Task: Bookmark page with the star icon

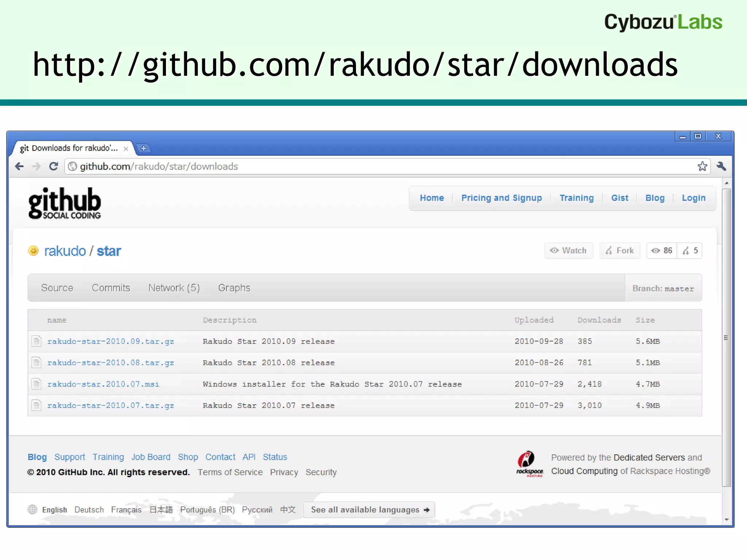Action: tap(702, 167)
